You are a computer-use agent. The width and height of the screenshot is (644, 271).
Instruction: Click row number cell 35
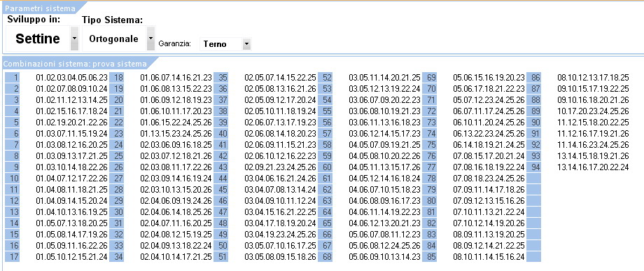(221, 78)
